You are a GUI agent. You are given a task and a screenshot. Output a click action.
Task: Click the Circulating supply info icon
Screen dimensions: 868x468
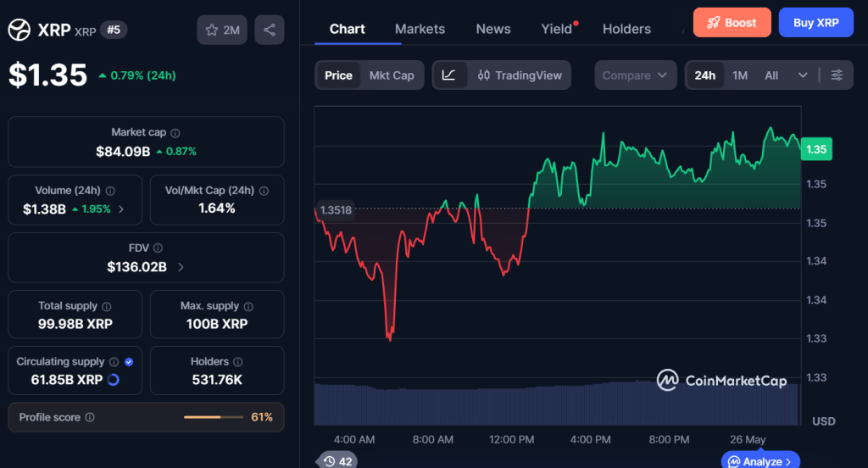[x=114, y=362]
